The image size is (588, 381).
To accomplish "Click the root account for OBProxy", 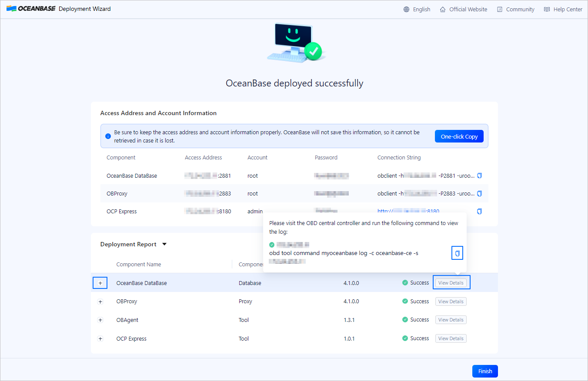I will tap(253, 194).
